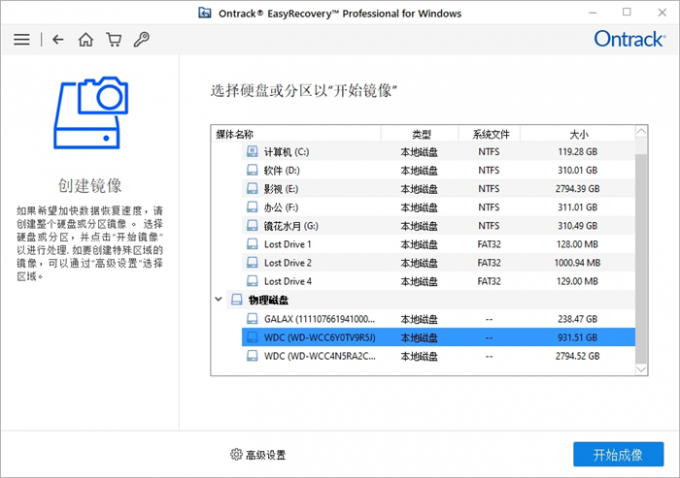The image size is (680, 478).
Task: Open activation via the key icon
Action: (141, 39)
